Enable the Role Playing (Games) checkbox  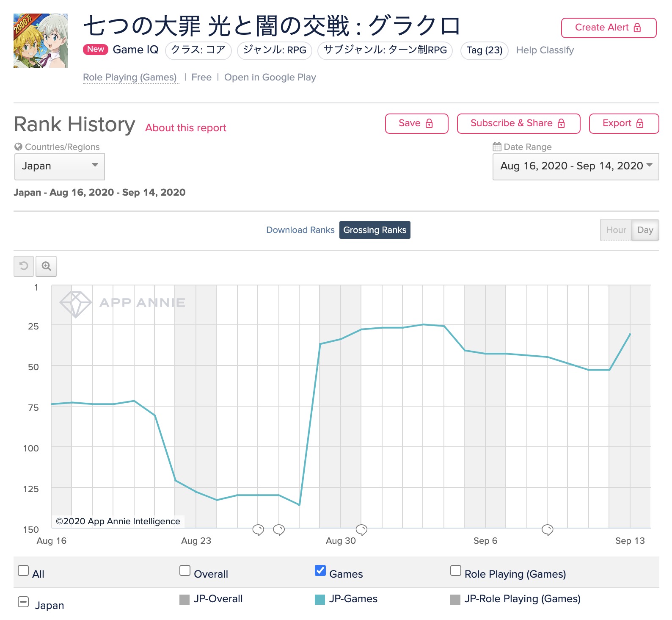(x=456, y=570)
